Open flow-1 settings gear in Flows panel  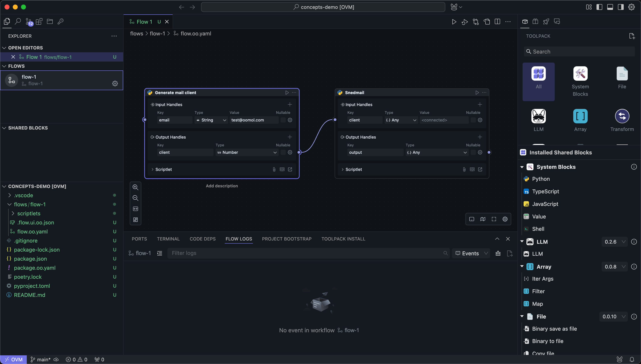click(x=115, y=84)
